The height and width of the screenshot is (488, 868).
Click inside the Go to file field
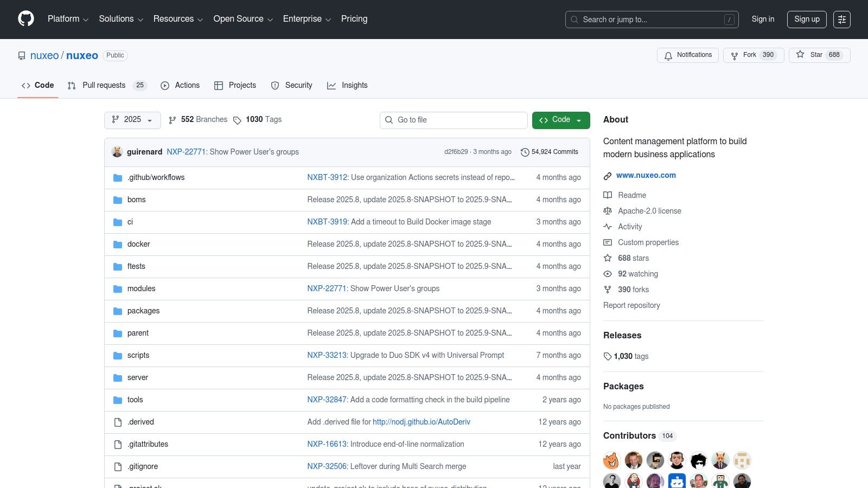[x=454, y=120]
